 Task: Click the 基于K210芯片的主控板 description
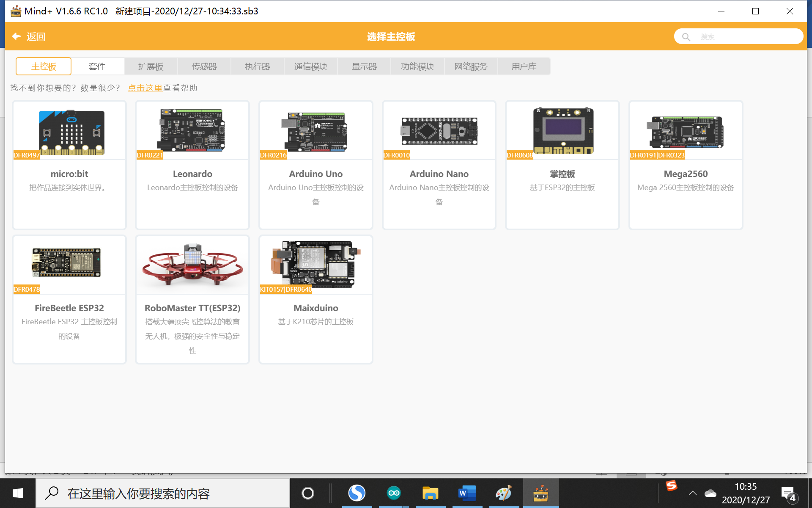click(316, 322)
